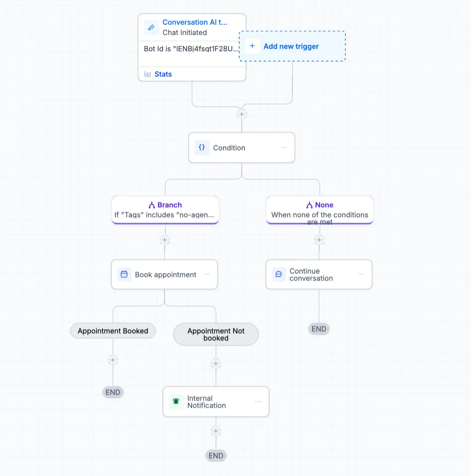Click the Condition curly braces icon

tap(202, 147)
